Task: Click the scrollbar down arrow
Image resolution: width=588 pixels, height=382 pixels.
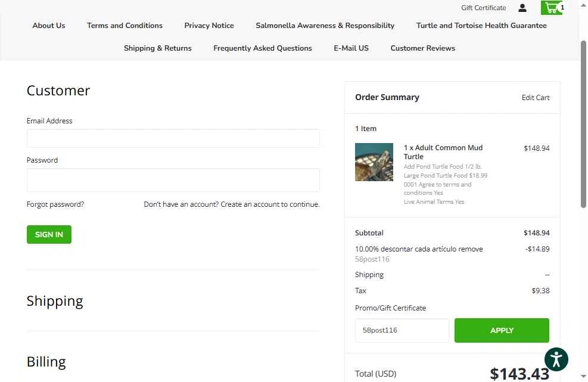Action: 583,376
